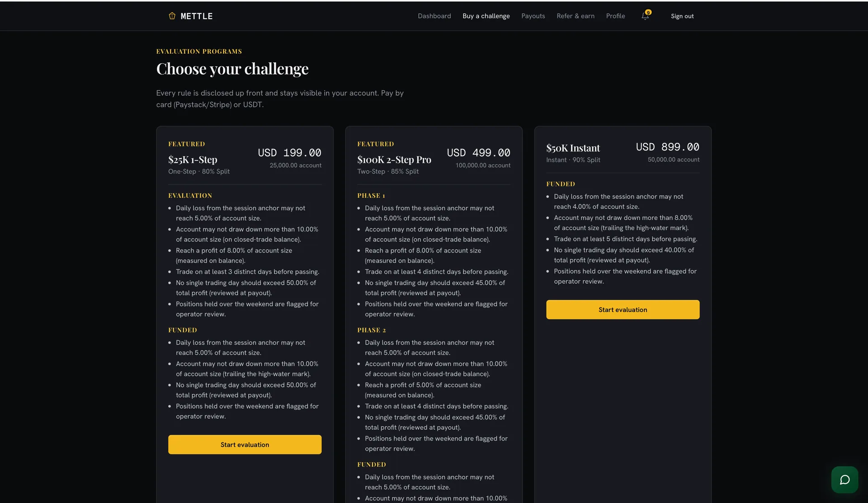The image size is (868, 503).
Task: Click Reach a profit of 5.00% rule
Action: coord(423,390)
